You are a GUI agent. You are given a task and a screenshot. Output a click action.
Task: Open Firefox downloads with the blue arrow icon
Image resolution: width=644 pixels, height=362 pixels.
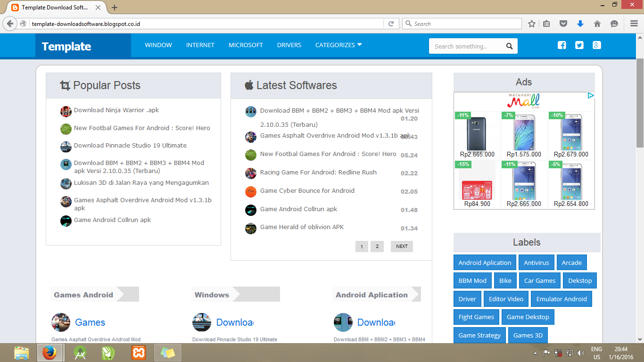[580, 23]
